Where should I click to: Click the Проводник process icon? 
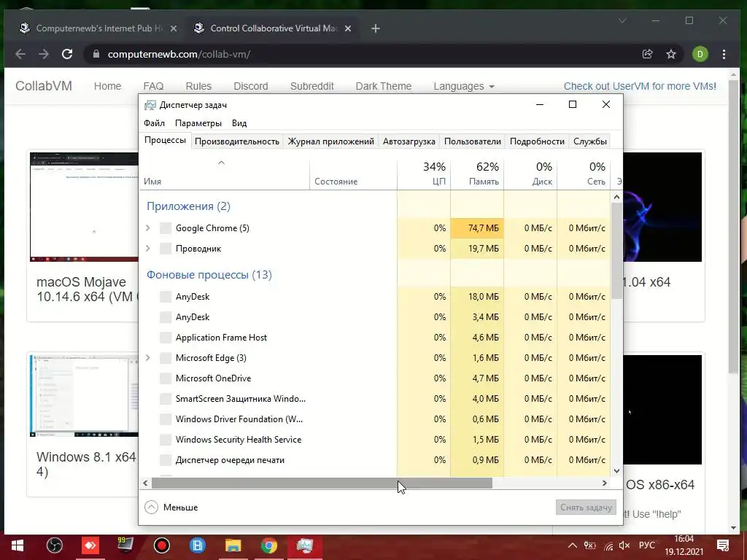(x=166, y=249)
